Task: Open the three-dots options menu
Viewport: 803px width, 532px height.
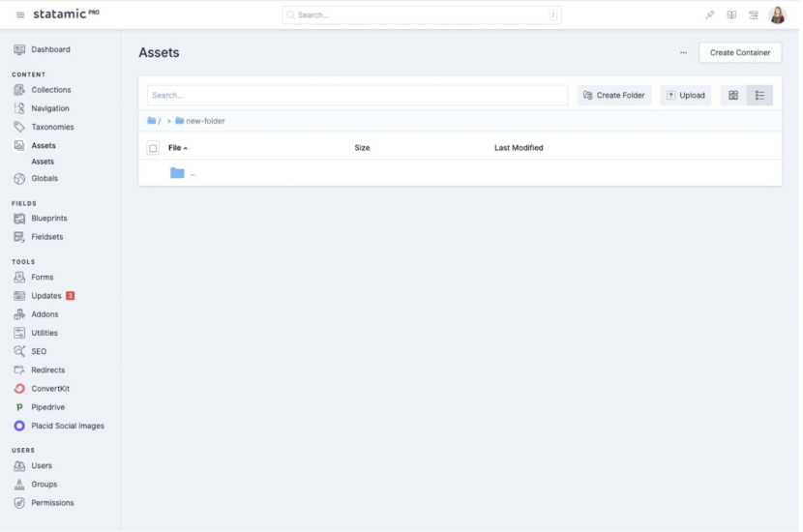Action: click(x=683, y=53)
